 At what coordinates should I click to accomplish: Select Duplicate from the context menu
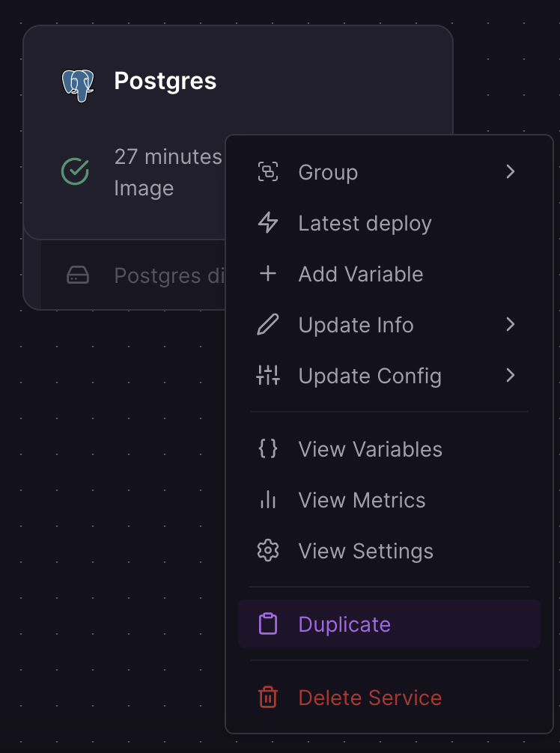(x=344, y=624)
